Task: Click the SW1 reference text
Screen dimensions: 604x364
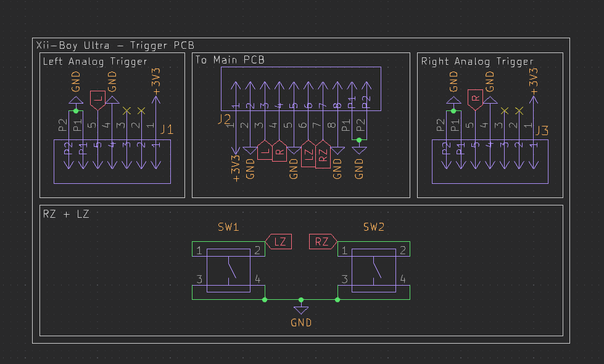Action: 228,227
